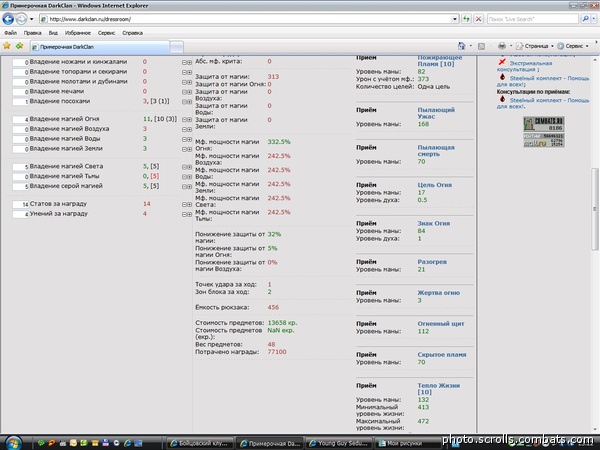Increase Владение серой магией with plus button
The width and height of the screenshot is (600, 450).
[189, 186]
